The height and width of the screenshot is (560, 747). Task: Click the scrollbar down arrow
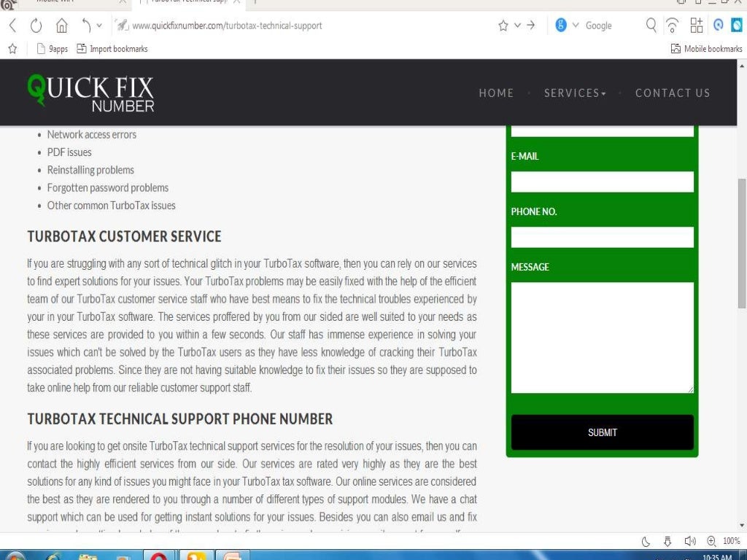coord(742,526)
